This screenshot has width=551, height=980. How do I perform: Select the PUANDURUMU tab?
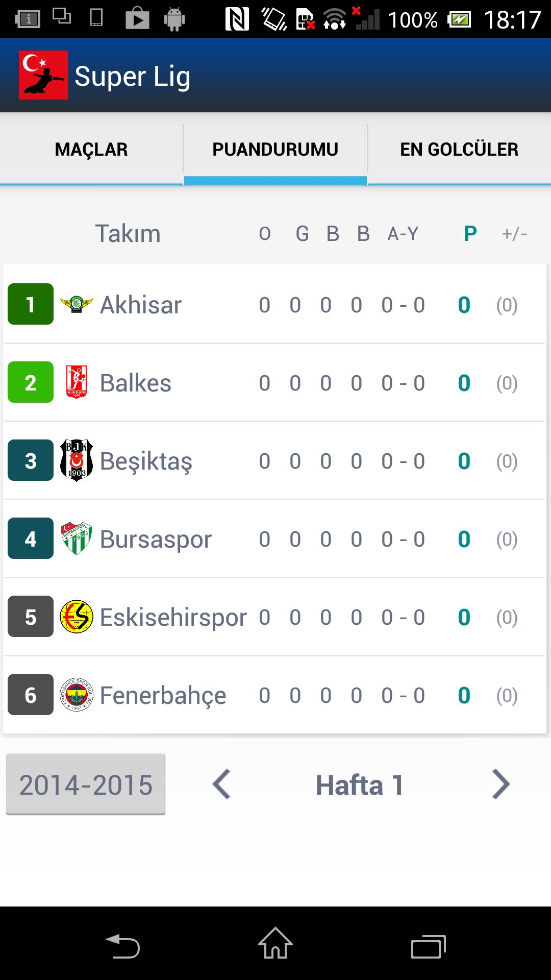[275, 149]
